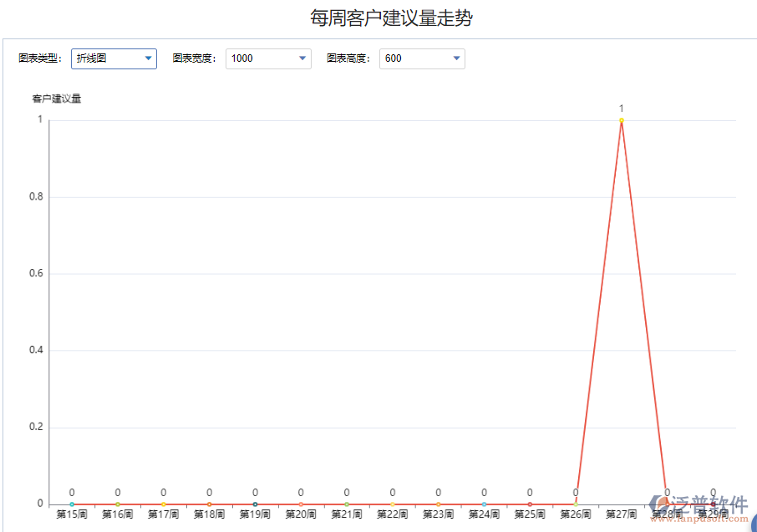Open the 图表宽度 width dropdown
This screenshot has width=757, height=532.
[302, 58]
